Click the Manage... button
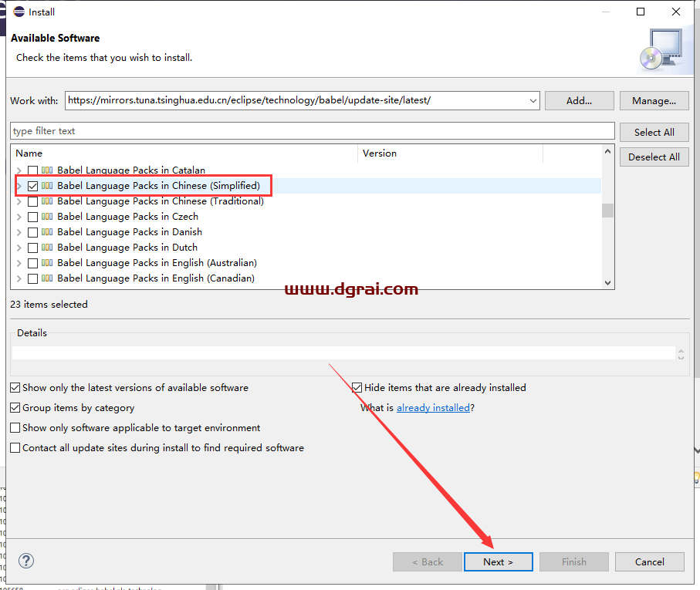The image size is (700, 590). tap(654, 101)
